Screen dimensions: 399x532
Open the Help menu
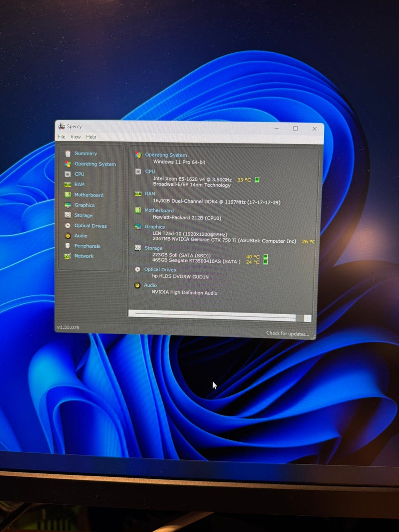tap(91, 137)
